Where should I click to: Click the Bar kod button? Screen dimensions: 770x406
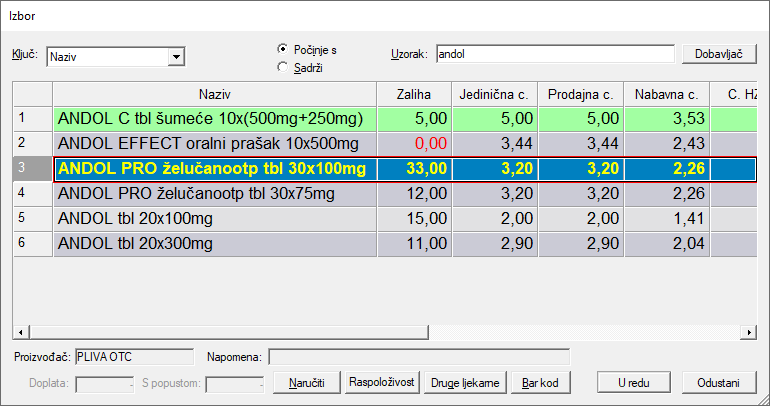click(x=536, y=382)
